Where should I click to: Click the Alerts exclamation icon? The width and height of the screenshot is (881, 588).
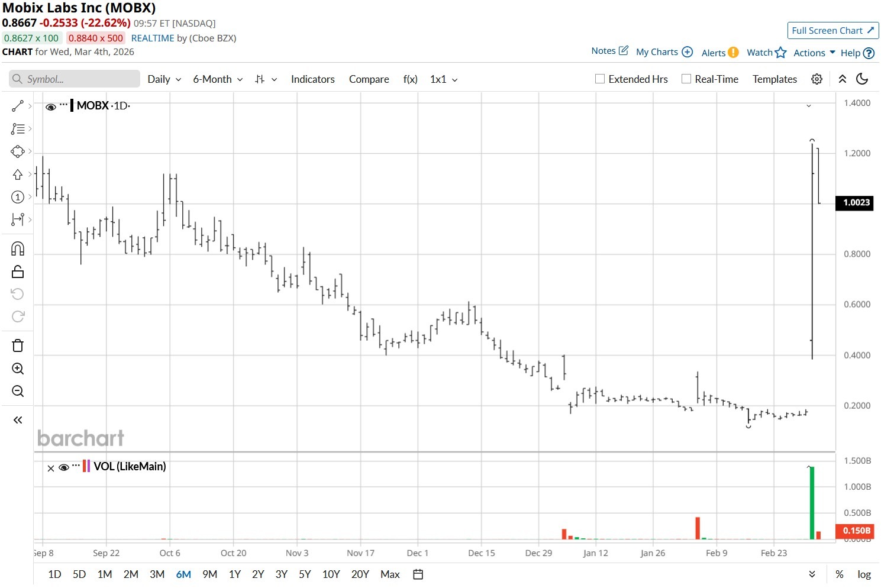click(x=733, y=52)
